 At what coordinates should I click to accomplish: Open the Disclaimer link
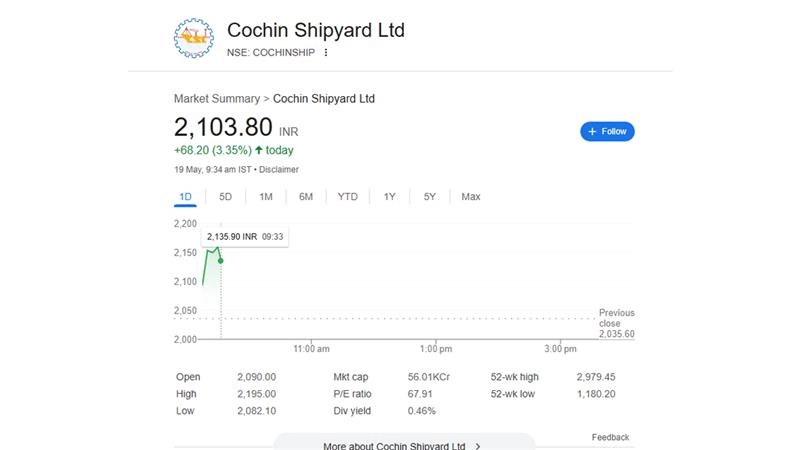279,170
